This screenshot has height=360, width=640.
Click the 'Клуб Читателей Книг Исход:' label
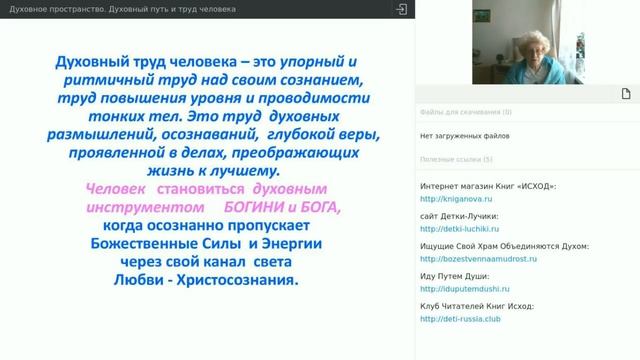point(477,306)
